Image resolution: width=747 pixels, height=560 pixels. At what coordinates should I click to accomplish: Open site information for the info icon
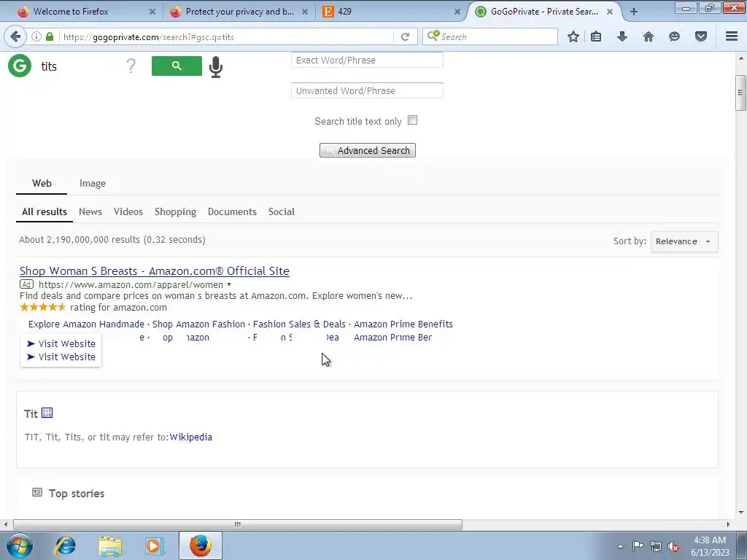[x=36, y=36]
